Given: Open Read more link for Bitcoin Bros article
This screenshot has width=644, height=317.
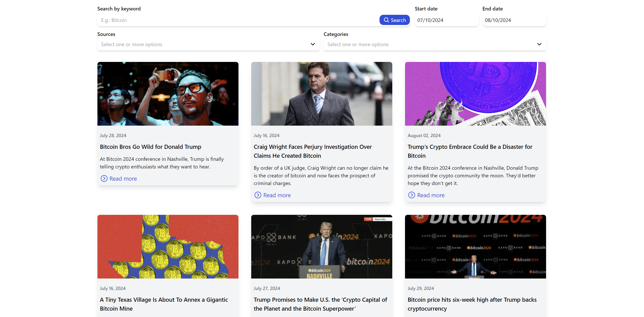Looking at the screenshot, I should 123,179.
